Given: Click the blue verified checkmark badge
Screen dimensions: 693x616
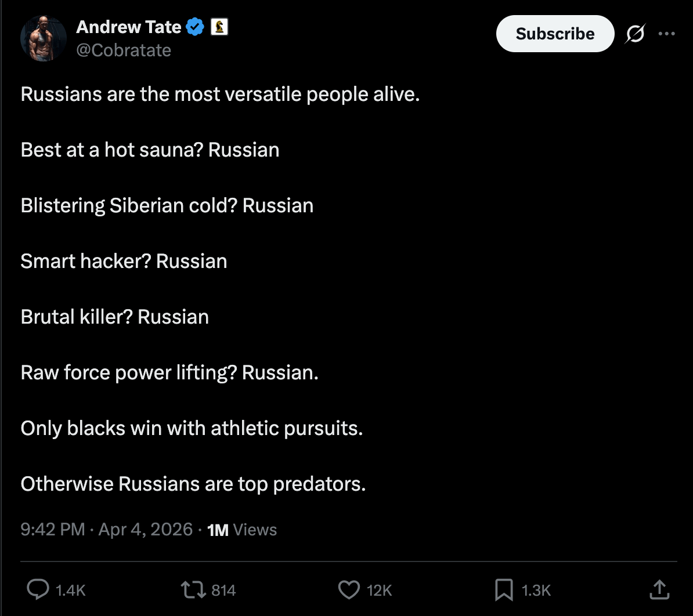Looking at the screenshot, I should [x=195, y=27].
